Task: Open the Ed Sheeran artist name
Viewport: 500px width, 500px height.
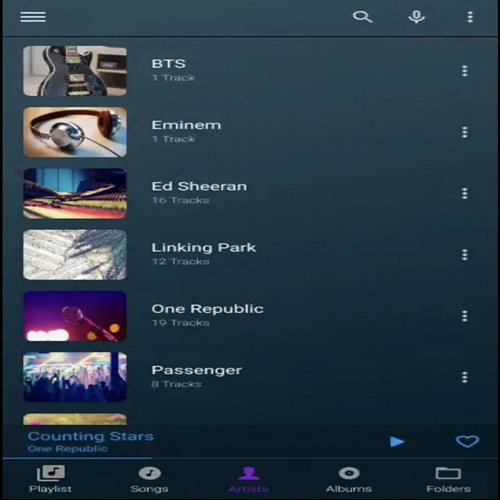Action: (x=199, y=186)
